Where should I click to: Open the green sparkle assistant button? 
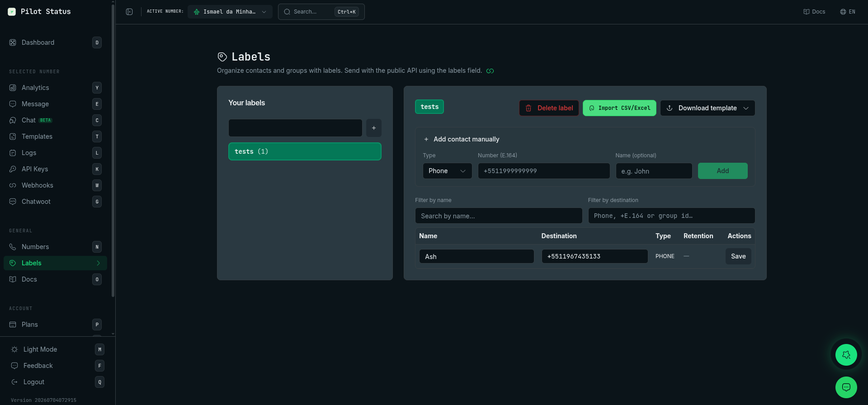(x=846, y=355)
